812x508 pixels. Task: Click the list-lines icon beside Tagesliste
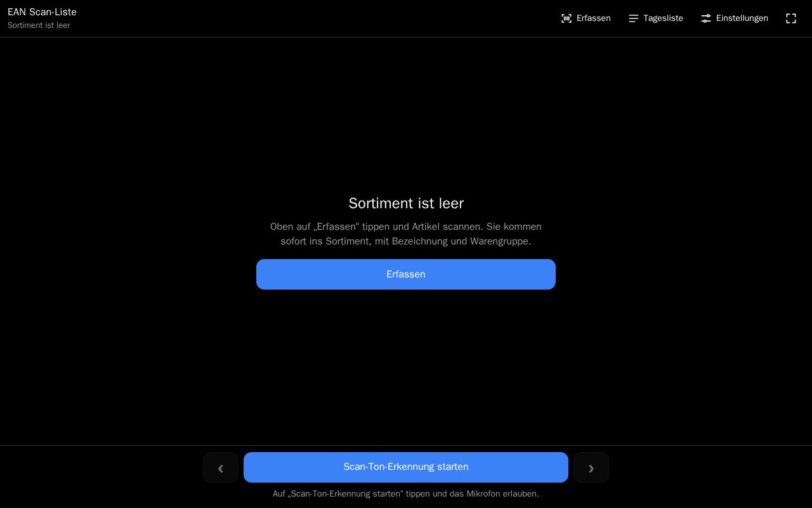[634, 18]
